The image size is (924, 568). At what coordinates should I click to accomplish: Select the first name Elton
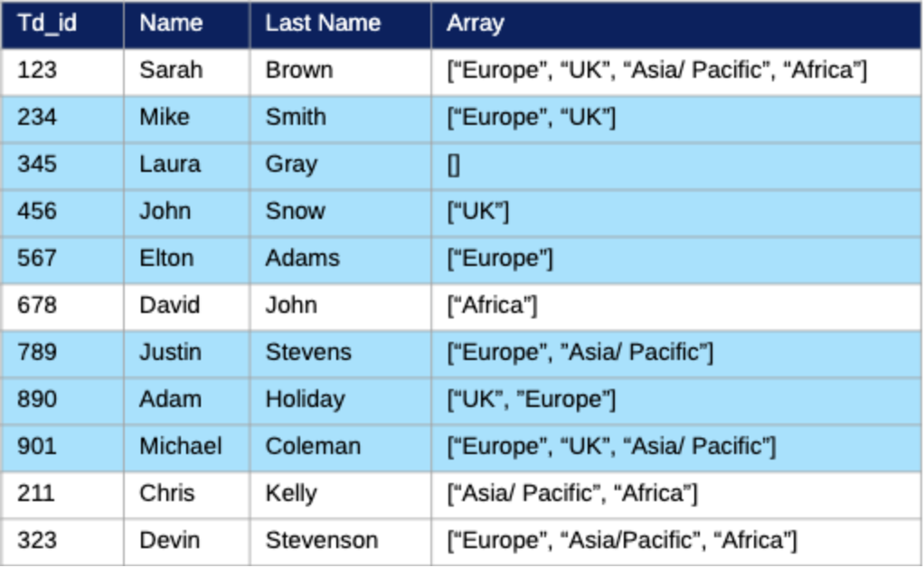point(166,259)
